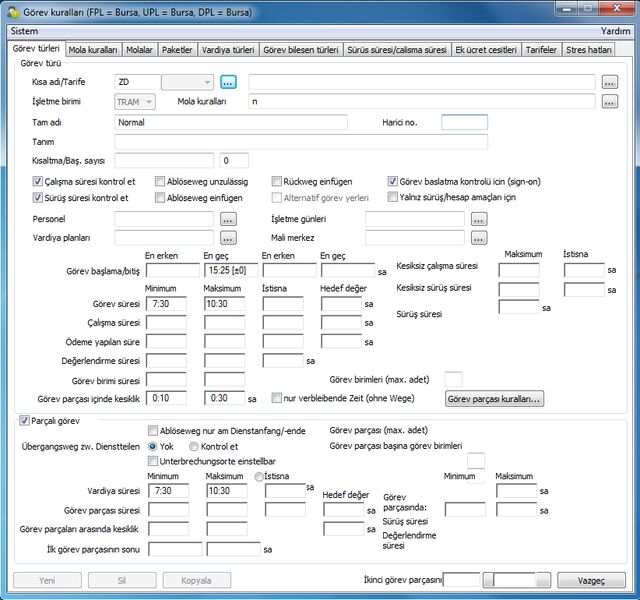Switch to the Mola kuralları tab
Viewport: 640px width, 600px height.
pyautogui.click(x=93, y=50)
